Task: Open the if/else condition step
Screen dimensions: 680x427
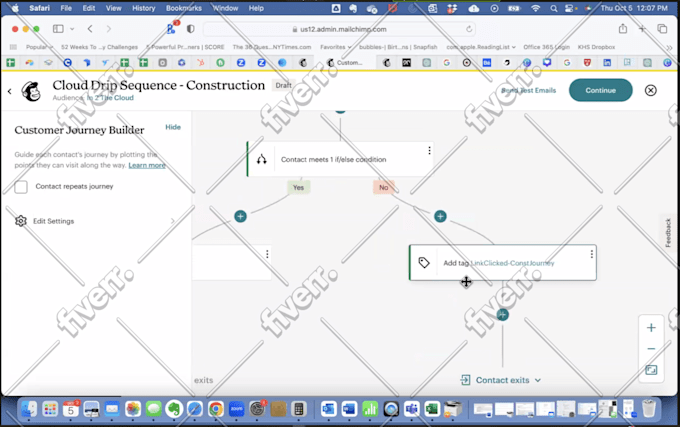Action: (x=340, y=159)
